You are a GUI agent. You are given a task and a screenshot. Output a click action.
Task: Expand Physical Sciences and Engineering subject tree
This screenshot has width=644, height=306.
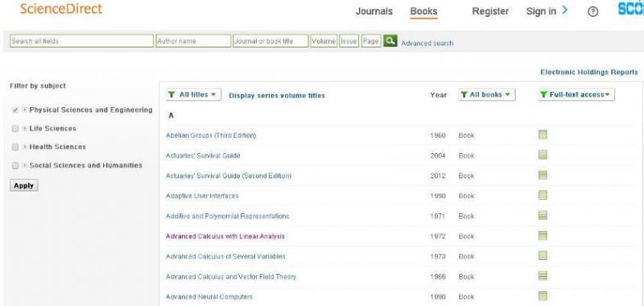pyautogui.click(x=25, y=110)
